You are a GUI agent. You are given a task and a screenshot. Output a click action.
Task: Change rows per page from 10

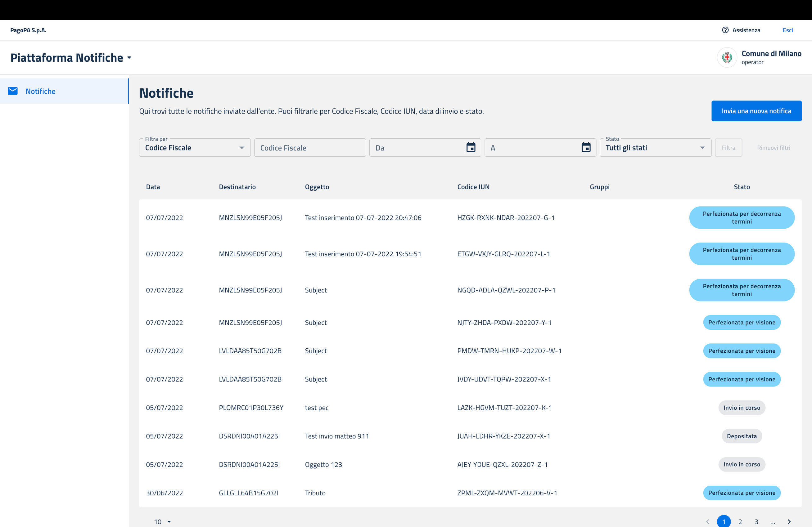pyautogui.click(x=162, y=521)
